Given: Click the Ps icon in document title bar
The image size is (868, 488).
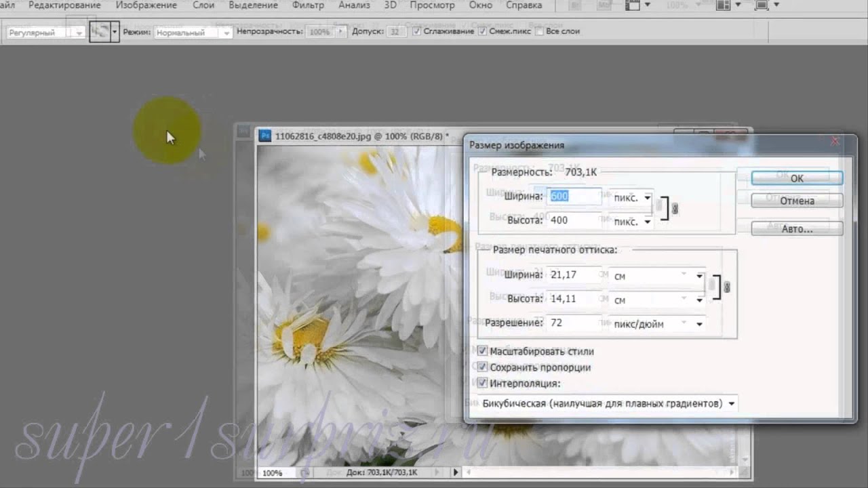Looking at the screenshot, I should [x=265, y=136].
